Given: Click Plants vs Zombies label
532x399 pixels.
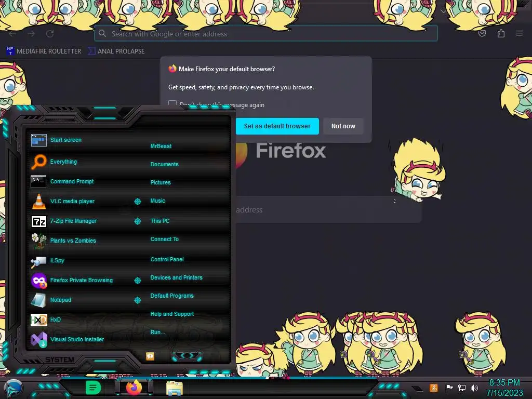Looking at the screenshot, I should (73, 241).
